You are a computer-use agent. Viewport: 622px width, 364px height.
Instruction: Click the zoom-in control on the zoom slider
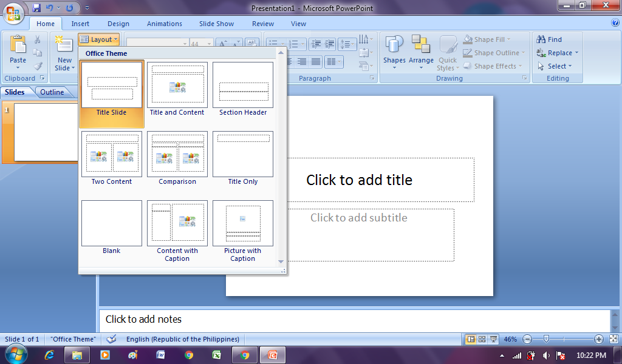[x=598, y=339]
